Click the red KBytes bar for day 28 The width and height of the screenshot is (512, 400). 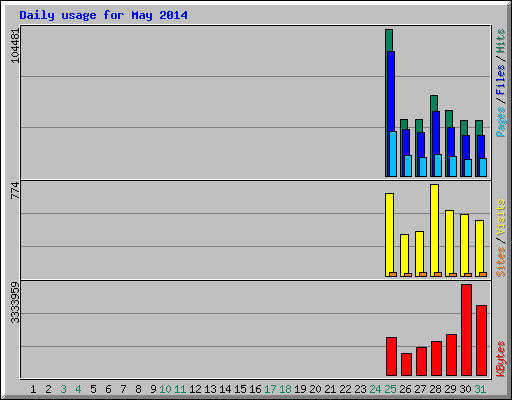pyautogui.click(x=436, y=358)
